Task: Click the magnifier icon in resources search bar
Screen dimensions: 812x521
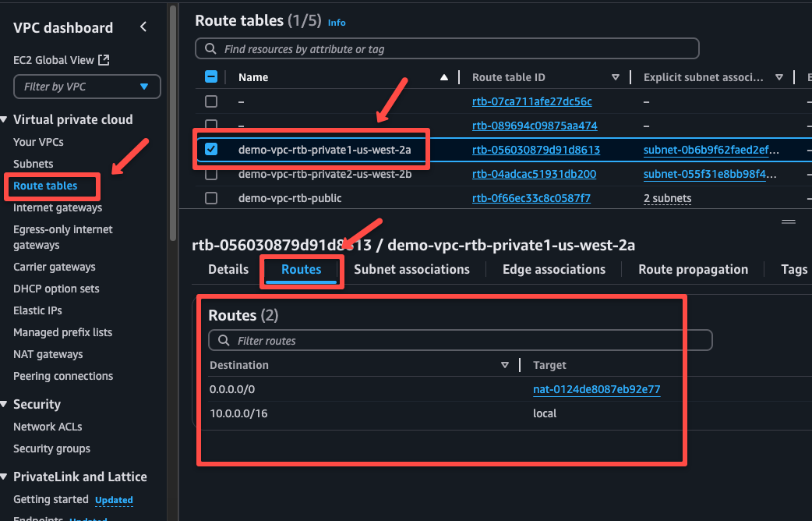Action: 210,48
